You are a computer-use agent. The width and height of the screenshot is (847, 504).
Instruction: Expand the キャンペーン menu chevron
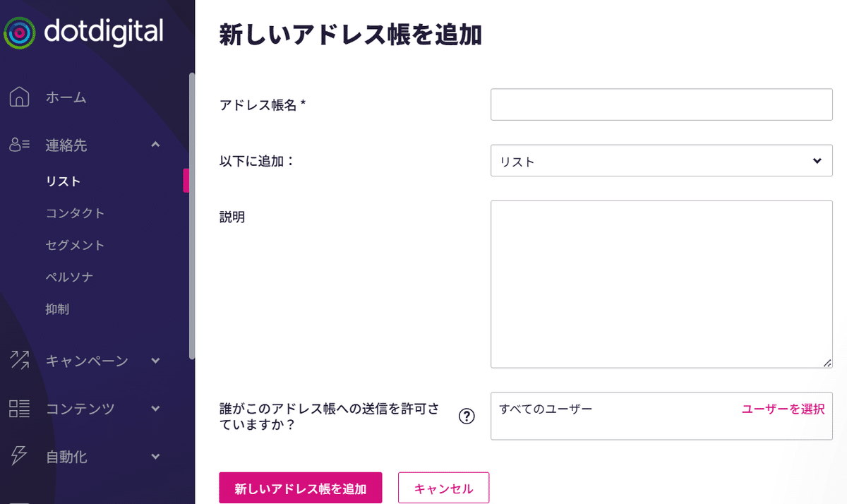tap(155, 360)
